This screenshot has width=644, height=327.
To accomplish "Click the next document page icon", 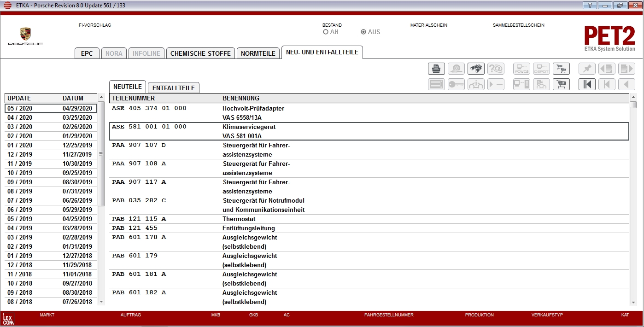I will coord(626,69).
